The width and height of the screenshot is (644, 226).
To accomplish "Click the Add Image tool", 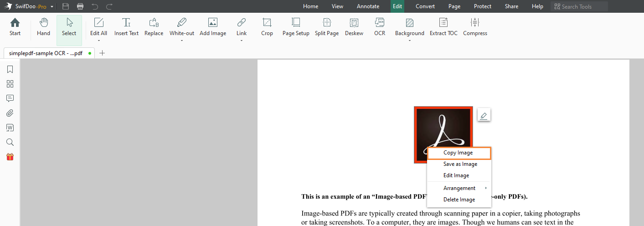I will tap(213, 27).
